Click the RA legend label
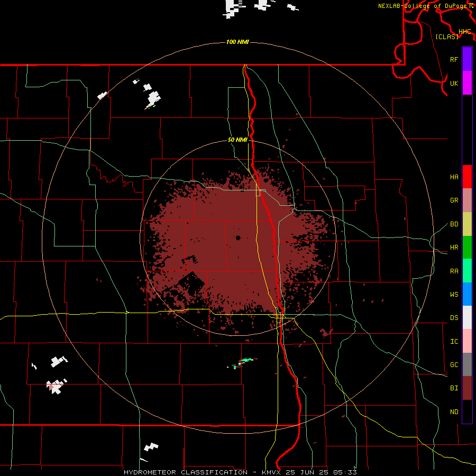This screenshot has width=476, height=476. 454,271
